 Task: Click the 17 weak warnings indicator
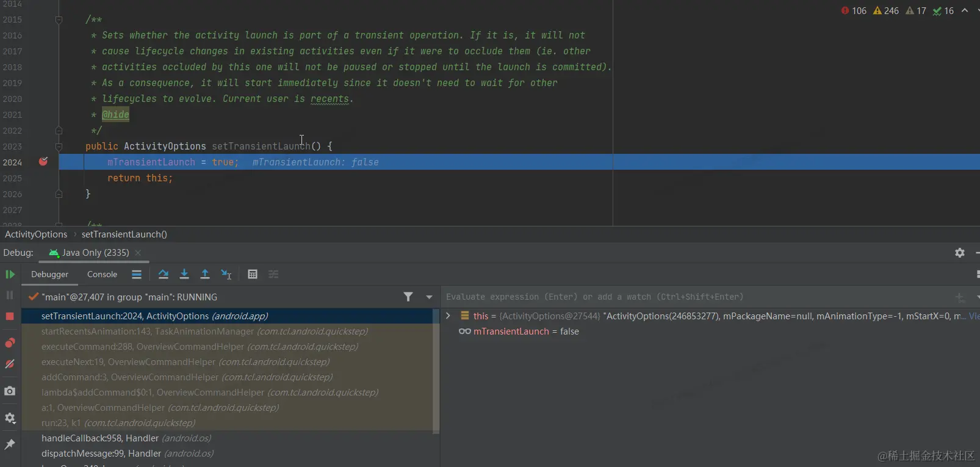tap(916, 10)
